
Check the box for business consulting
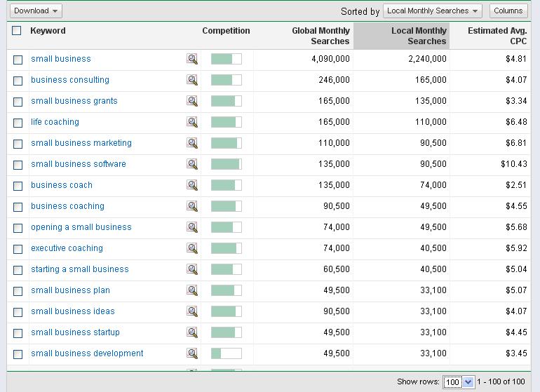pos(18,81)
